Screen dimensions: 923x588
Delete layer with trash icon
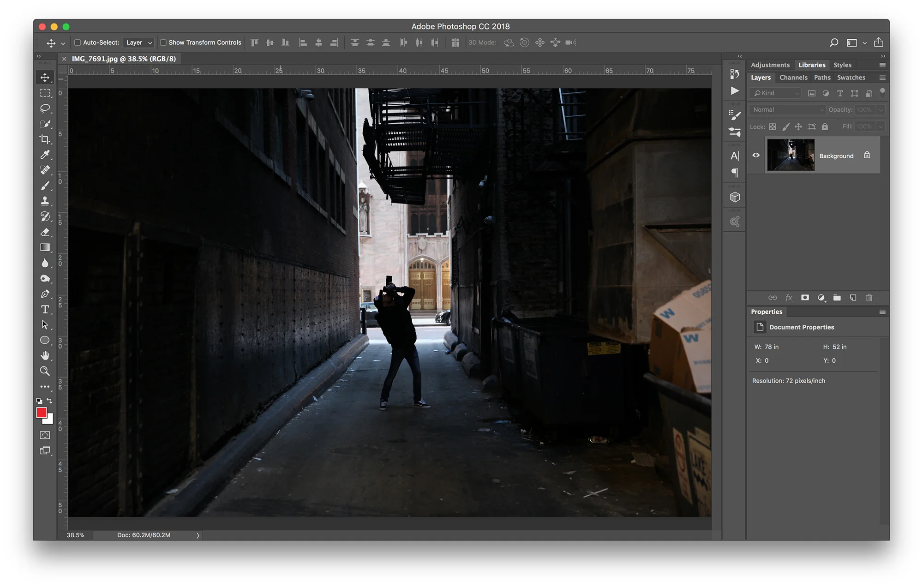click(869, 298)
